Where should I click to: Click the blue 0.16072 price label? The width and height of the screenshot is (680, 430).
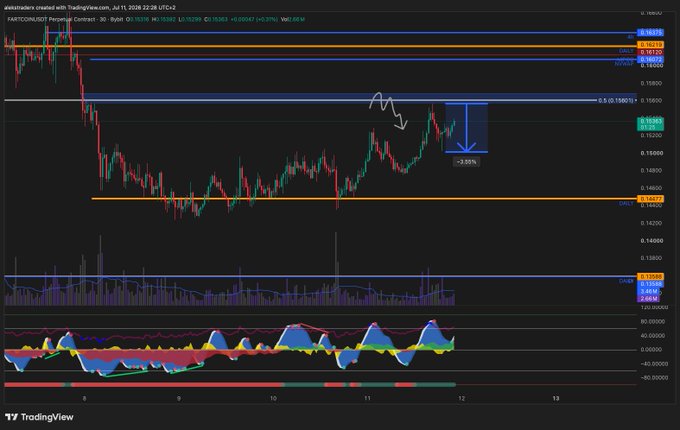650,59
